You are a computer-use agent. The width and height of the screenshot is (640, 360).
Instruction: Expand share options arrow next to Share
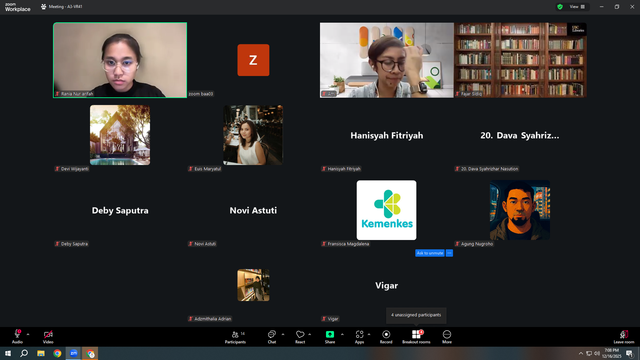click(342, 334)
